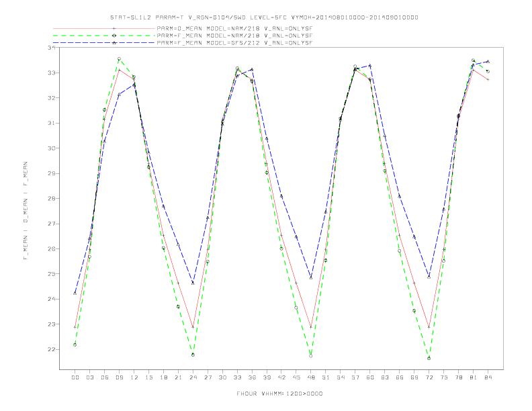Image resolution: width=532 pixels, height=411 pixels.
Task: Select the PARM=O_MEAN MODEL=NAM/218 legend label
Action: (x=234, y=28)
